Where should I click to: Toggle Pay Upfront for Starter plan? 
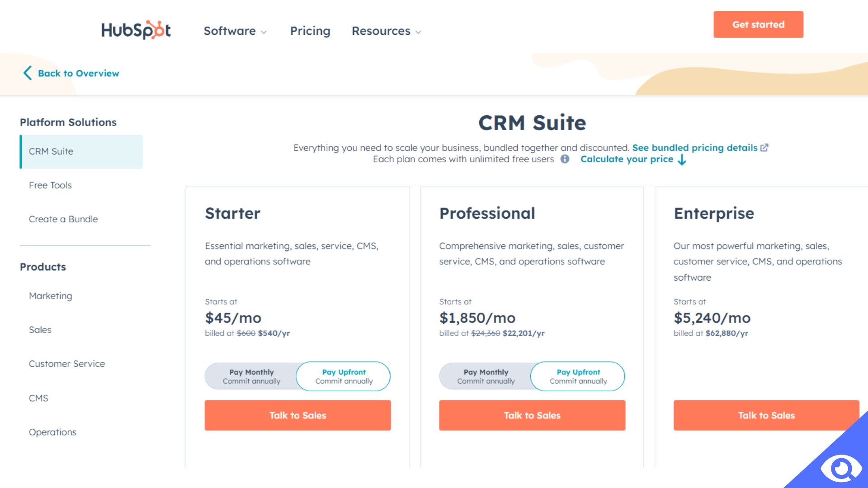coord(344,376)
